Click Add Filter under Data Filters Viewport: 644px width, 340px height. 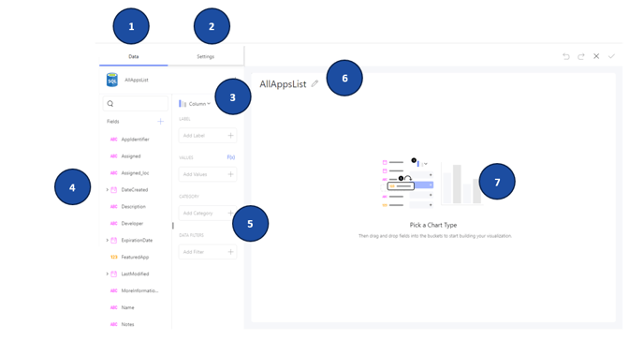[208, 252]
